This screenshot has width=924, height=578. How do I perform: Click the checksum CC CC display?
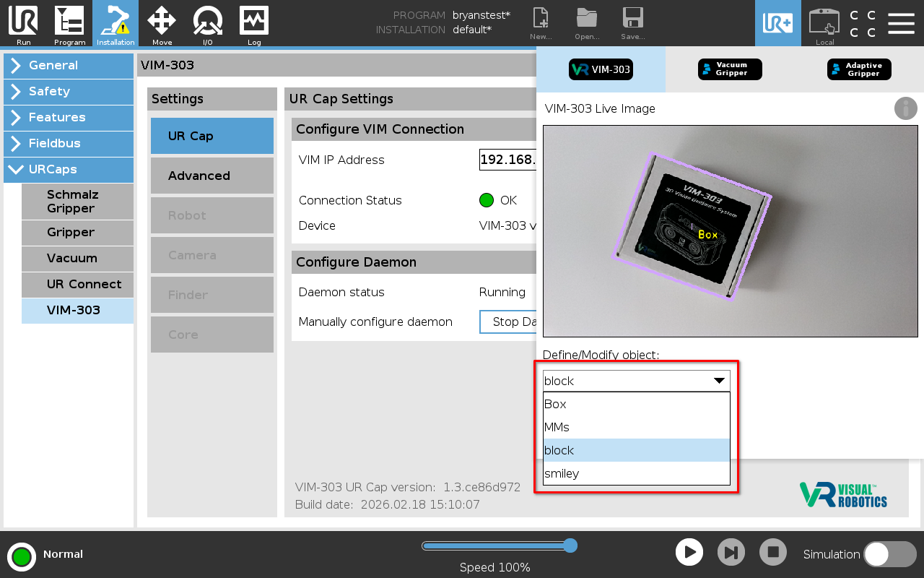tap(863, 24)
